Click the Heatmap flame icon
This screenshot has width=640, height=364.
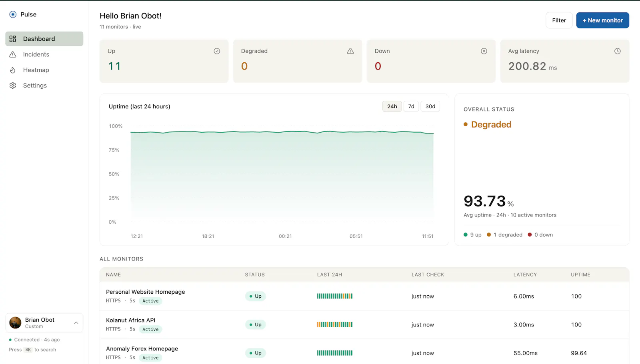13,70
